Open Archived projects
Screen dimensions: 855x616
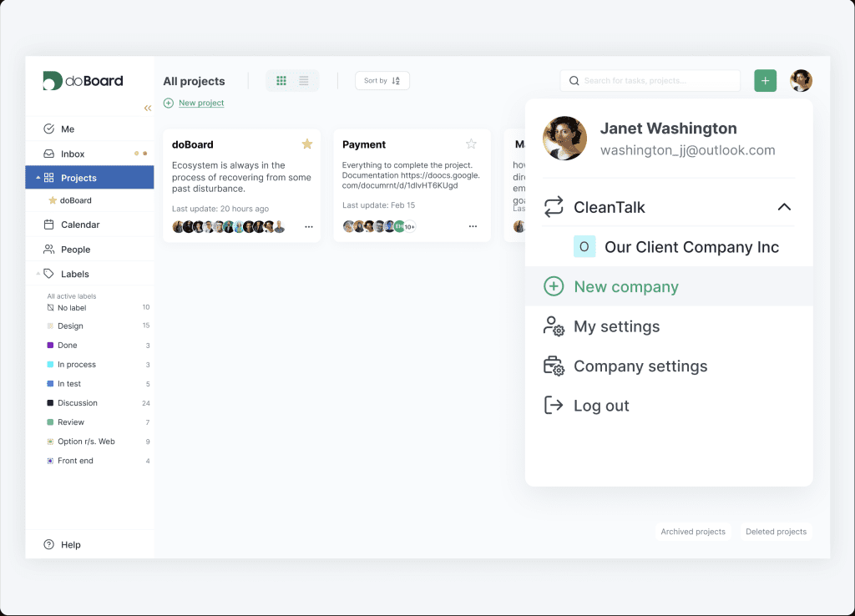click(x=693, y=531)
